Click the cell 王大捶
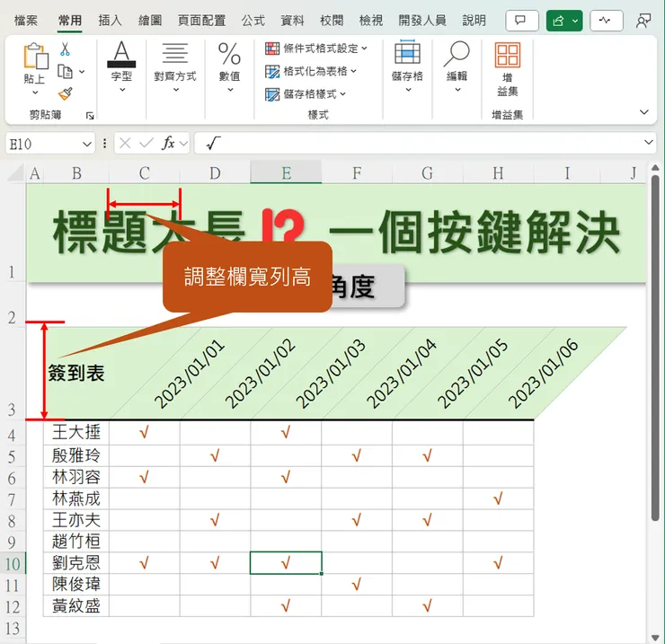Image resolution: width=665 pixels, height=644 pixels. [76, 433]
